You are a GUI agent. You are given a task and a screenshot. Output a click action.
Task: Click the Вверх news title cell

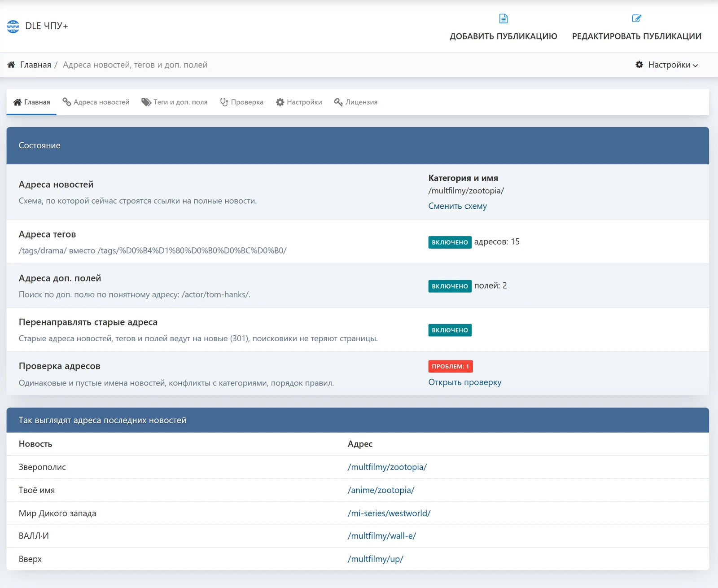[x=30, y=559]
